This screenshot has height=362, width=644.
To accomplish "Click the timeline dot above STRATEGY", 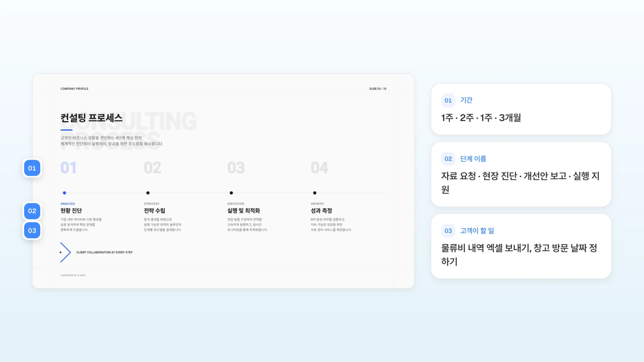I will pos(148,193).
